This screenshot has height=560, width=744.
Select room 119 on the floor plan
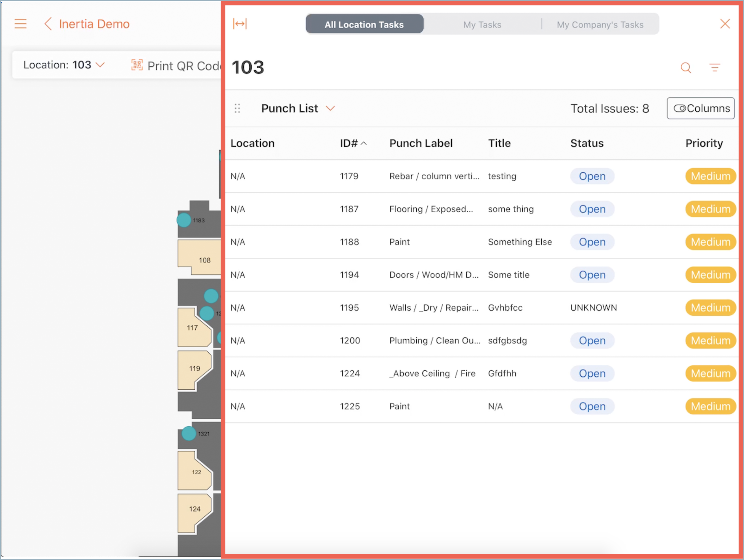point(194,369)
